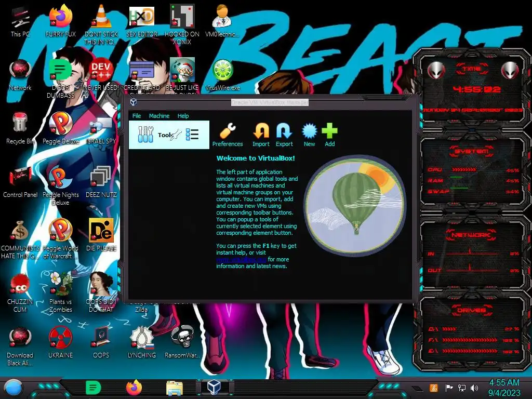Open the Action Center flag tray icon
This screenshot has width=532, height=399.
(449, 388)
